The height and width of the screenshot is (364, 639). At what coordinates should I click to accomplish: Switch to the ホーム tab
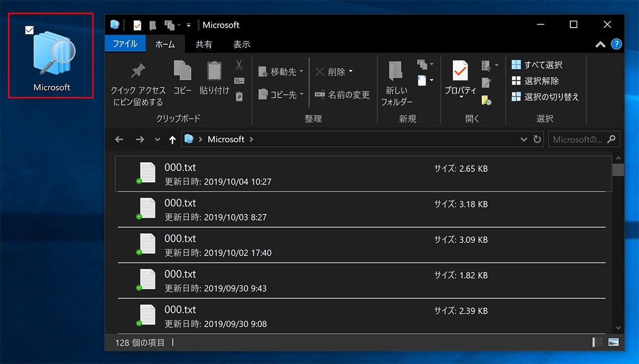[x=165, y=44]
